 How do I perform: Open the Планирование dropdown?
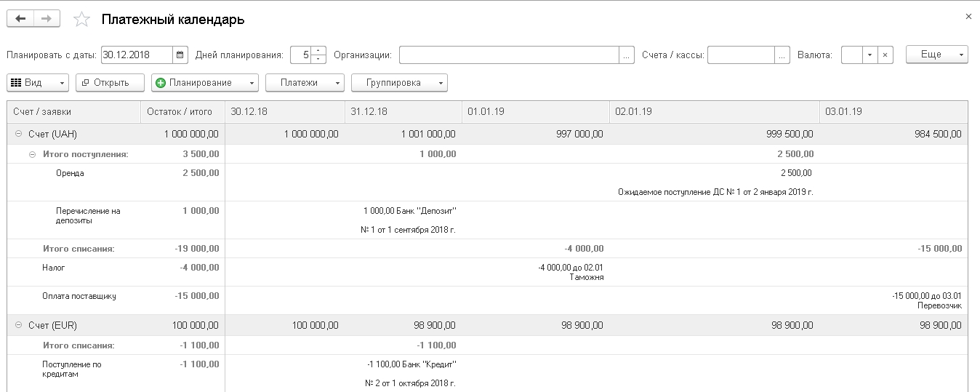point(205,83)
